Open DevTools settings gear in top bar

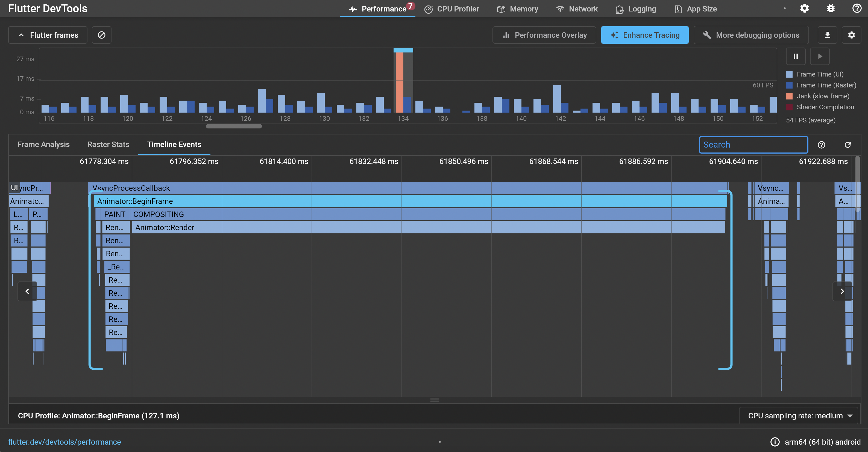804,8
